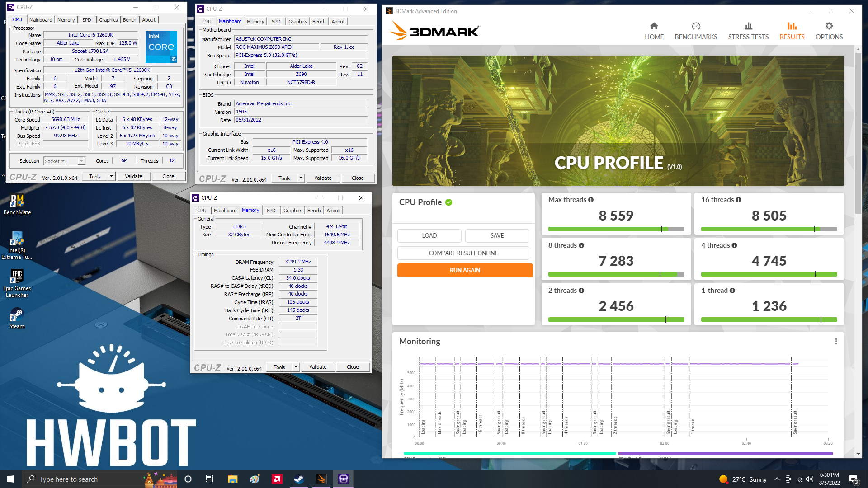Open the 3DMark BENCHMARKS section

coord(696,31)
